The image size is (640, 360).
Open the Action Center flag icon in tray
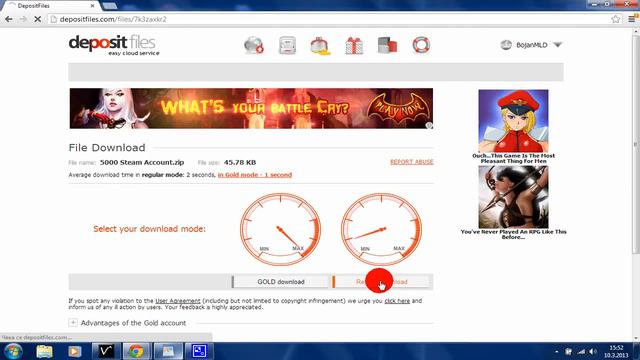coord(568,351)
